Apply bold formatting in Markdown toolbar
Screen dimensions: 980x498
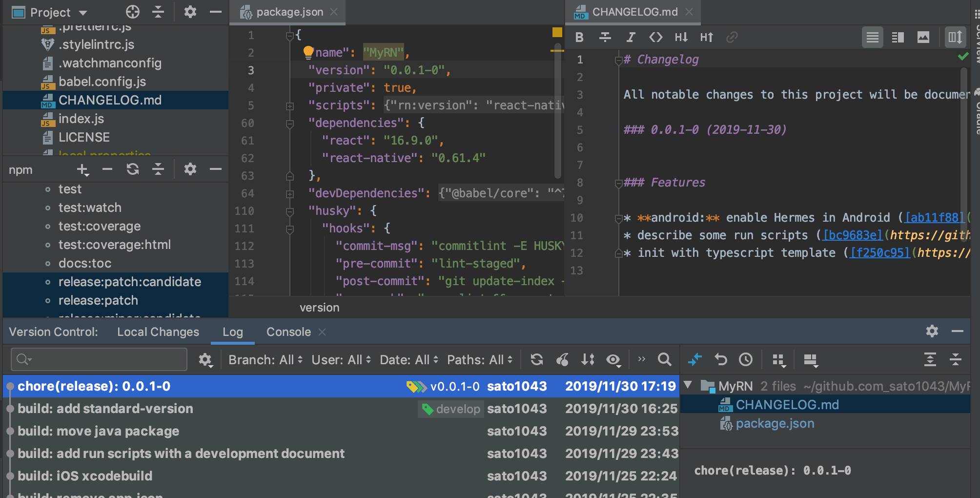click(x=579, y=37)
